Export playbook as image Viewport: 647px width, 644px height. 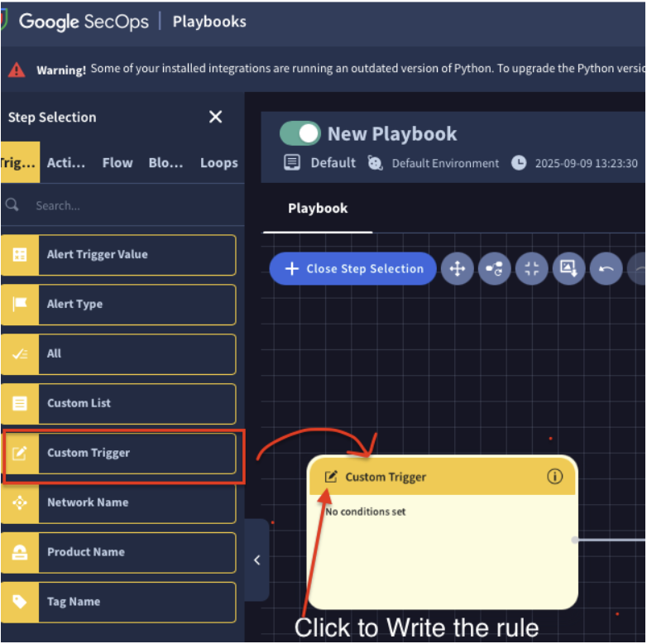pos(568,269)
